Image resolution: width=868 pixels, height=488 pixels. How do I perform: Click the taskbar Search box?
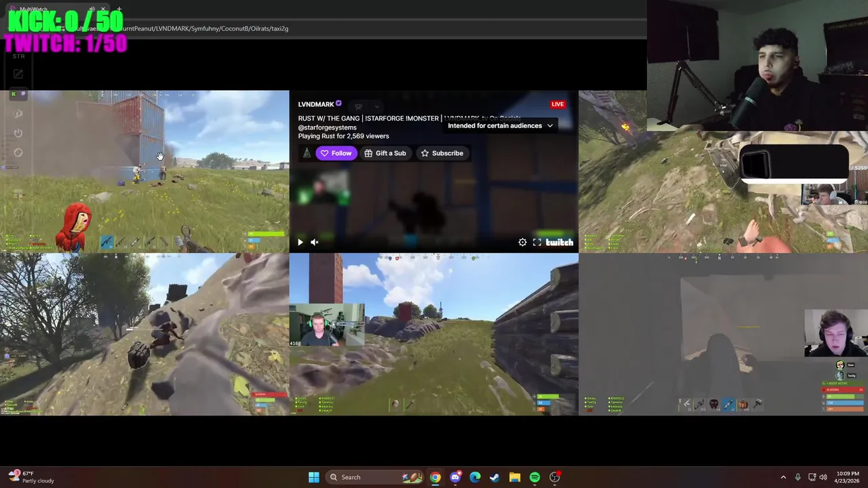click(374, 477)
